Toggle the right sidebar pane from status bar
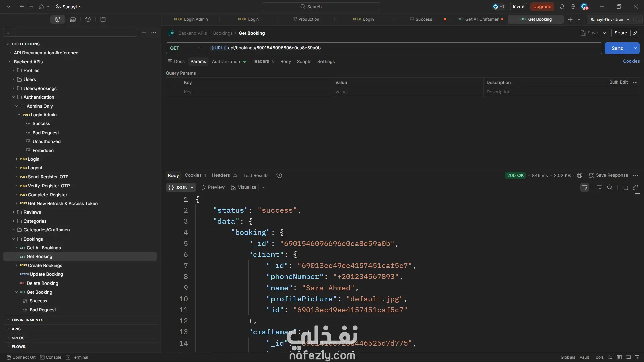Image resolution: width=644 pixels, height=362 pixels. [x=637, y=357]
